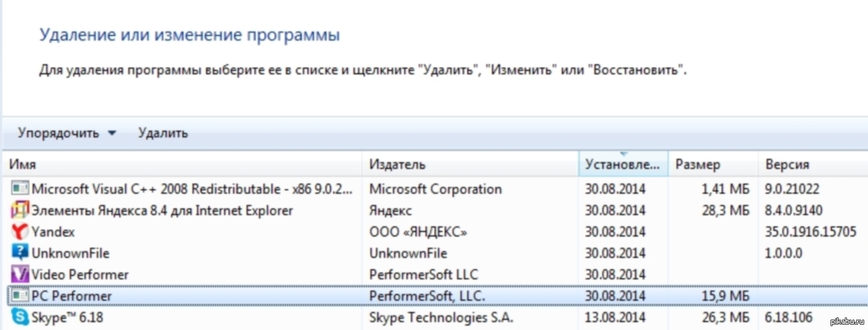Sort by the Установлено date column
Image resolution: width=868 pixels, height=330 pixels.
click(x=623, y=164)
